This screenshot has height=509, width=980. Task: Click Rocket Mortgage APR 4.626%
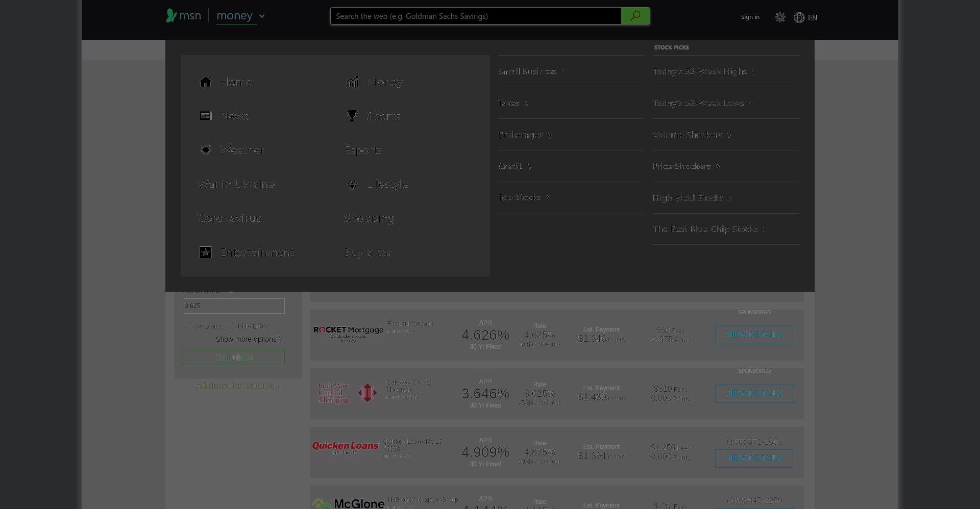[x=485, y=335]
